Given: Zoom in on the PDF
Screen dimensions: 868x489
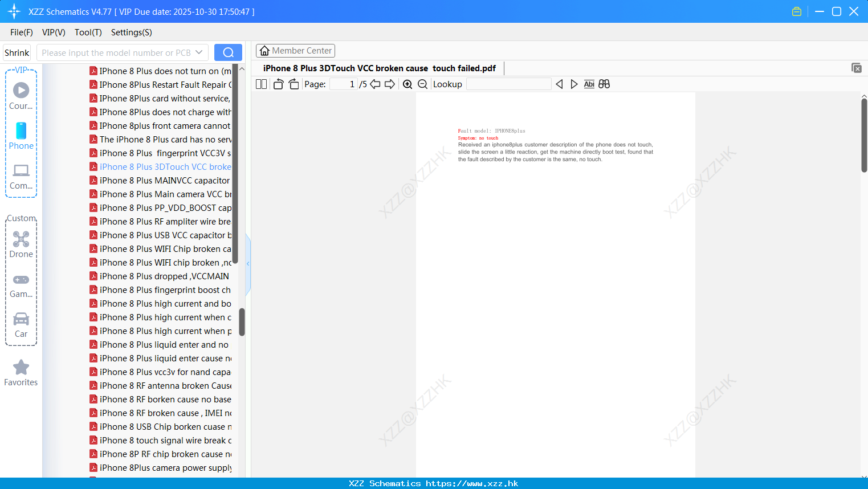Looking at the screenshot, I should [x=407, y=84].
